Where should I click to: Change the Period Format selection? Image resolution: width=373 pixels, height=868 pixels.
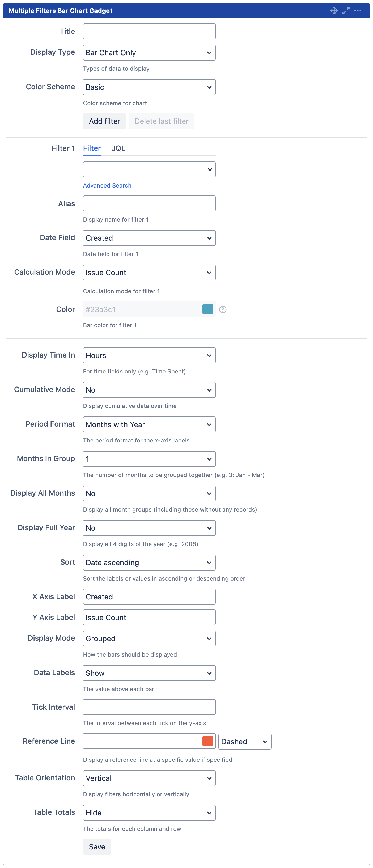point(149,424)
